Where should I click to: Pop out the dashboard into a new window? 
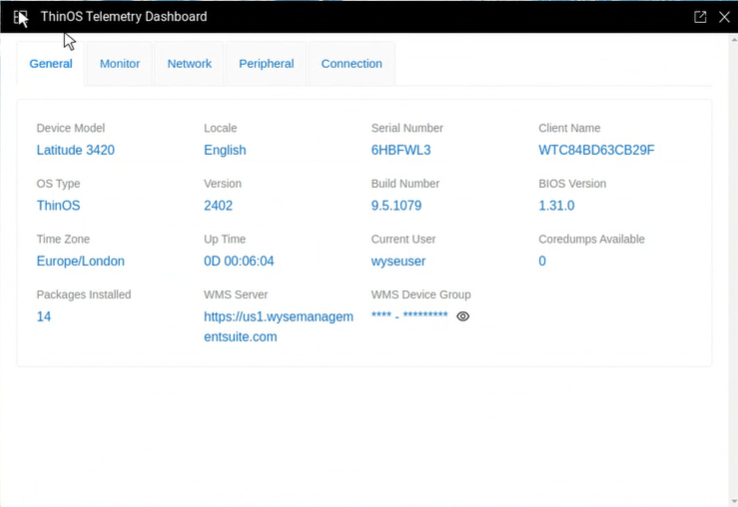pos(700,17)
